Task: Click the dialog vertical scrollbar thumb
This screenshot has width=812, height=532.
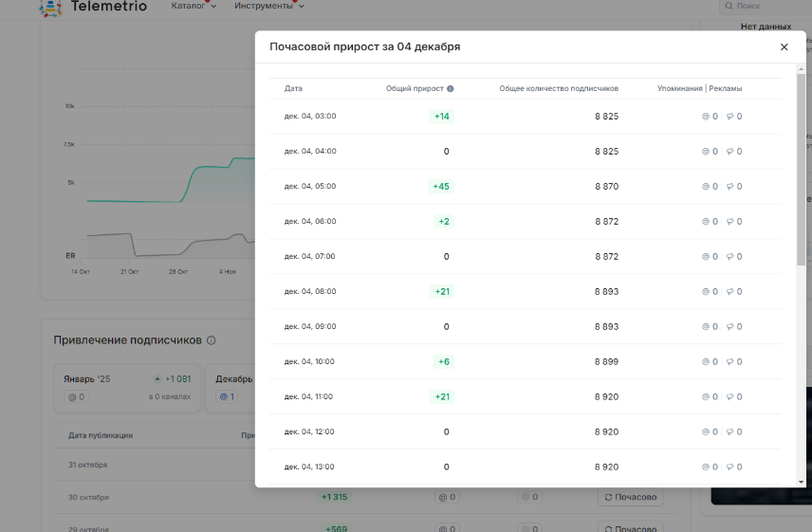Action: pos(802,170)
